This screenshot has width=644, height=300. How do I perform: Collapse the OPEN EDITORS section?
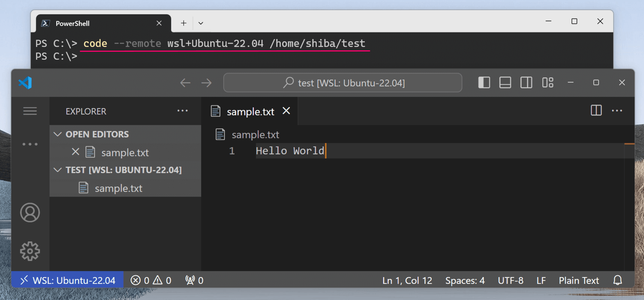(x=126, y=134)
